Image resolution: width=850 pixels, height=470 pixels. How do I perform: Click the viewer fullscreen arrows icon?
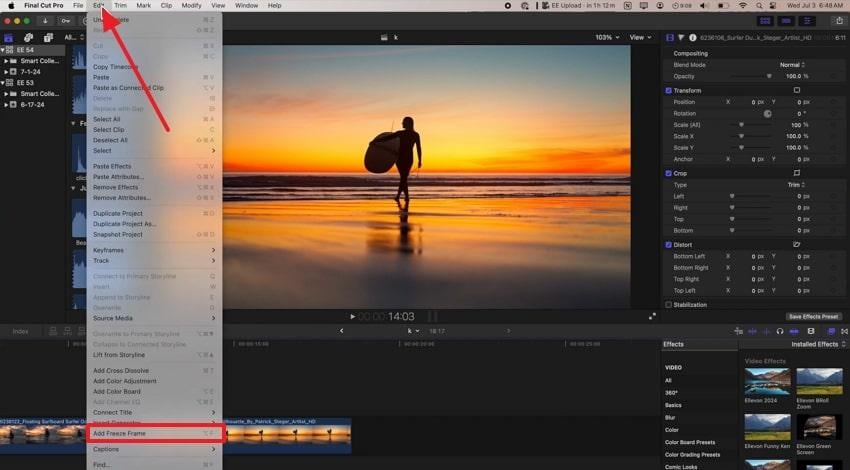click(x=652, y=316)
